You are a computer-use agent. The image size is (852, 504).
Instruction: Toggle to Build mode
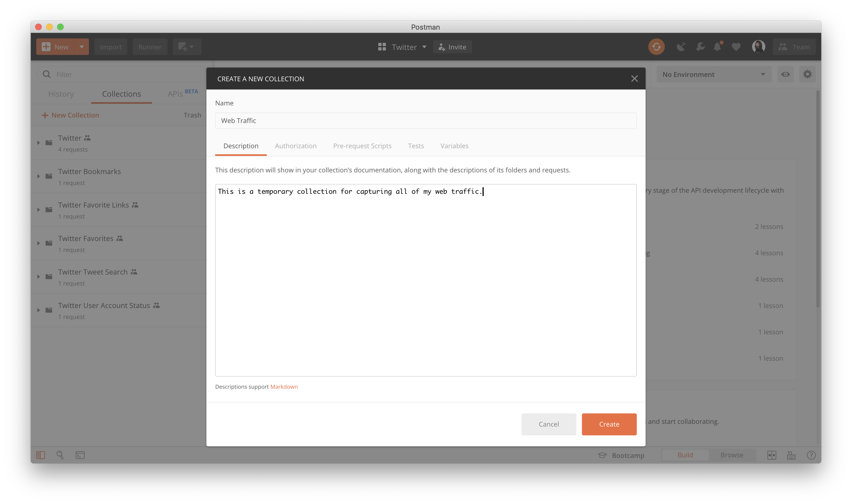click(x=685, y=455)
